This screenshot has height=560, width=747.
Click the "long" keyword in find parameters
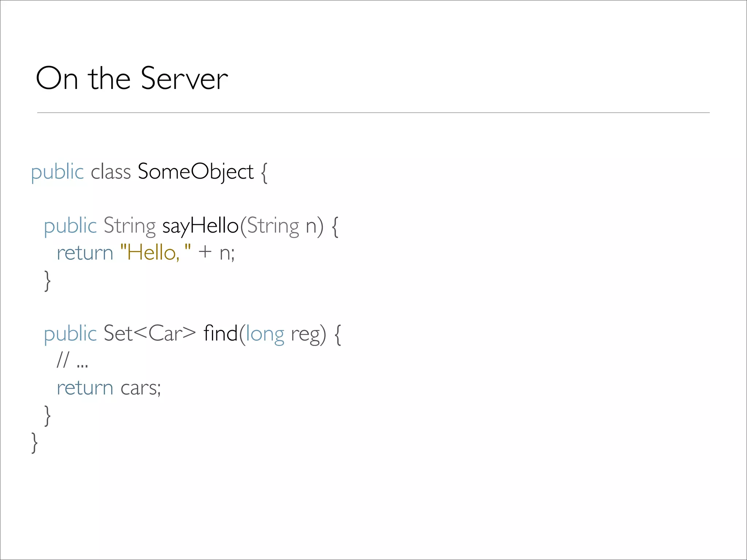tap(265, 334)
